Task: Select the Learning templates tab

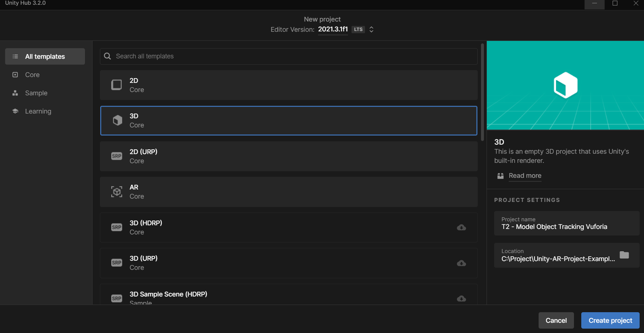Action: 45,111
